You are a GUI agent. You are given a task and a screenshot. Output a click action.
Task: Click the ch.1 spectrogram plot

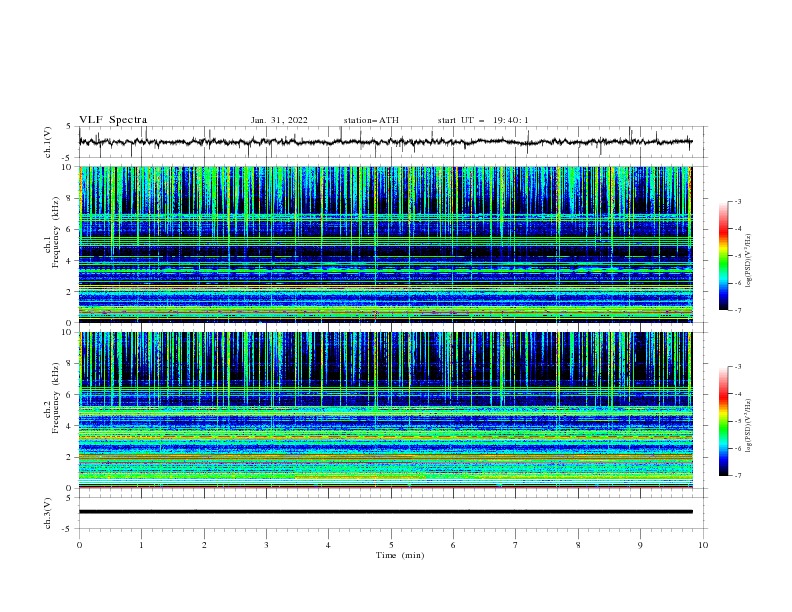click(x=385, y=244)
